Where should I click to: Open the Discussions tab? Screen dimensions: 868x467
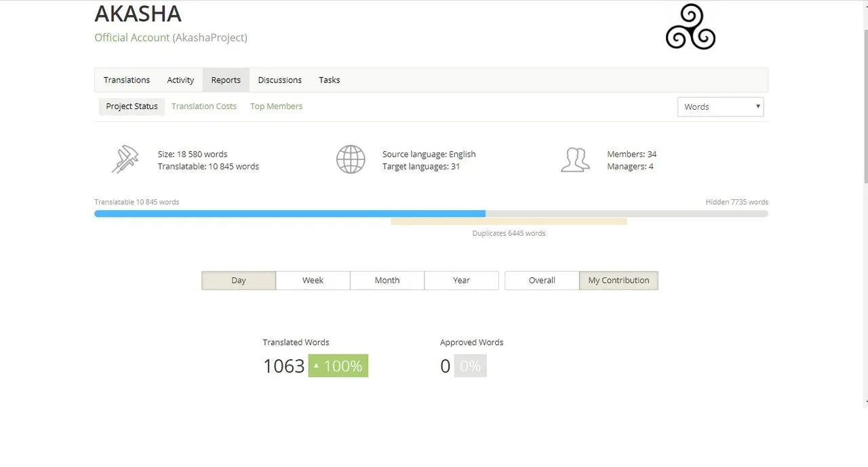click(x=280, y=80)
